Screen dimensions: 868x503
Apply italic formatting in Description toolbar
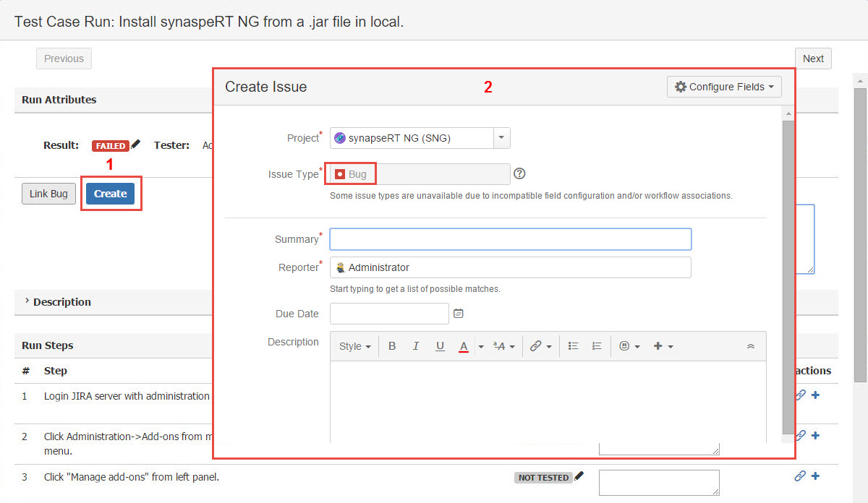416,346
